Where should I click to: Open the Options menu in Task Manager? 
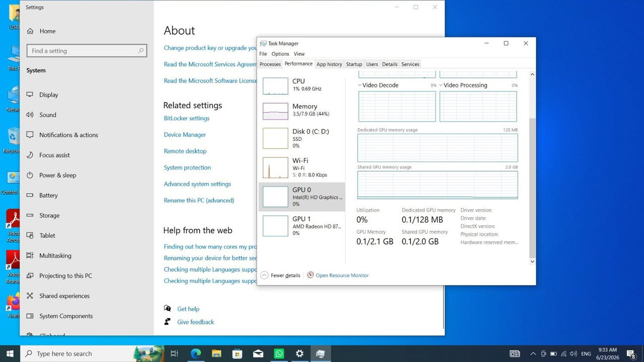pyautogui.click(x=280, y=54)
